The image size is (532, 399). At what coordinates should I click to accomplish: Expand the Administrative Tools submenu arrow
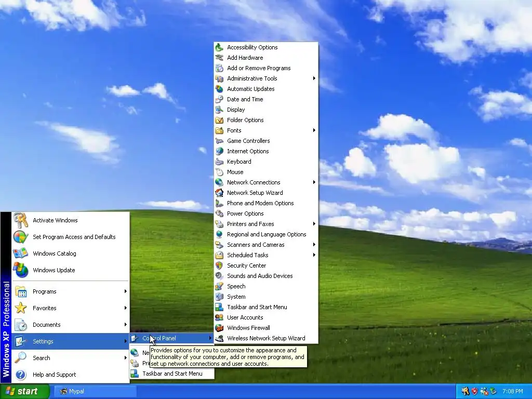(314, 78)
